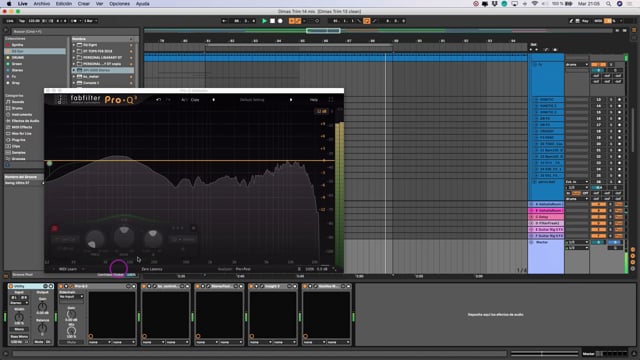Open the Archivo menu
The width and height of the screenshot is (640, 360).
pos(42,4)
